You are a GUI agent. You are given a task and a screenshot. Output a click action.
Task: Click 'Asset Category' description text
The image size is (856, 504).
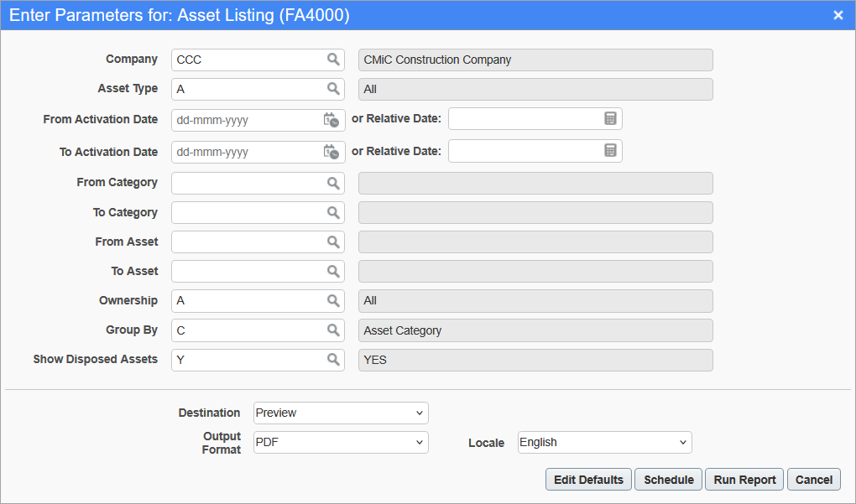(402, 331)
